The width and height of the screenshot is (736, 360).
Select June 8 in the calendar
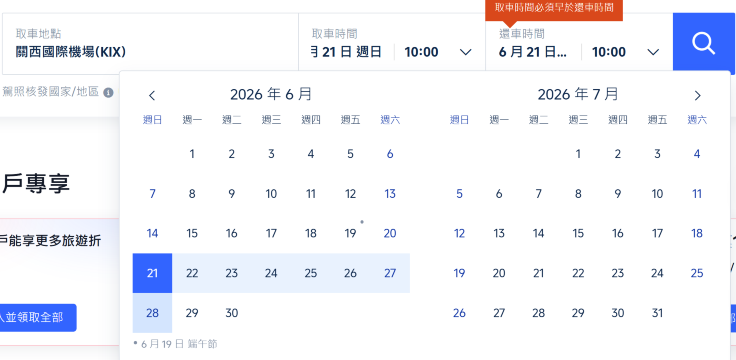192,194
